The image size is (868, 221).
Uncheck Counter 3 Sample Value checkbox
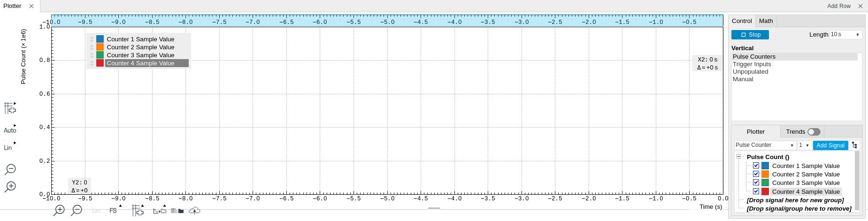click(756, 183)
